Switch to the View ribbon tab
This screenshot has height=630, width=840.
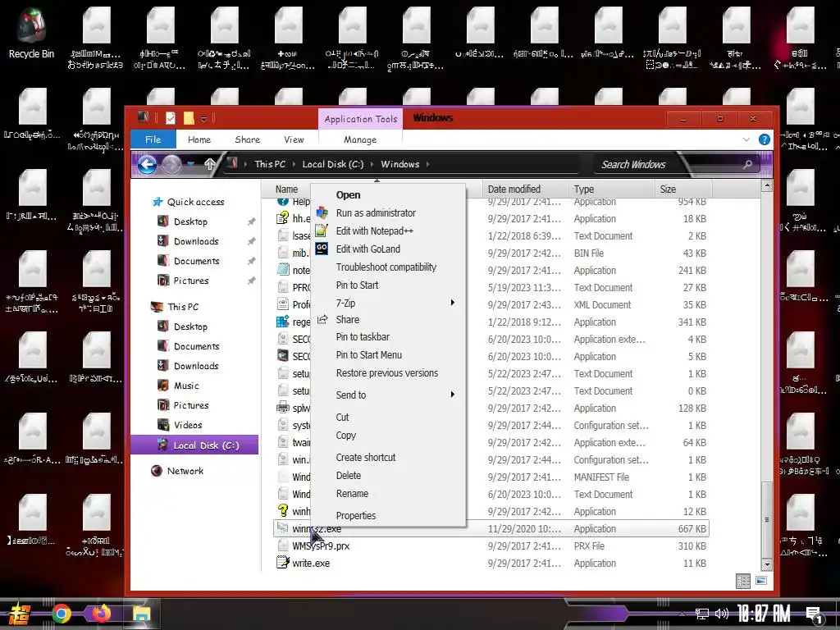click(294, 139)
